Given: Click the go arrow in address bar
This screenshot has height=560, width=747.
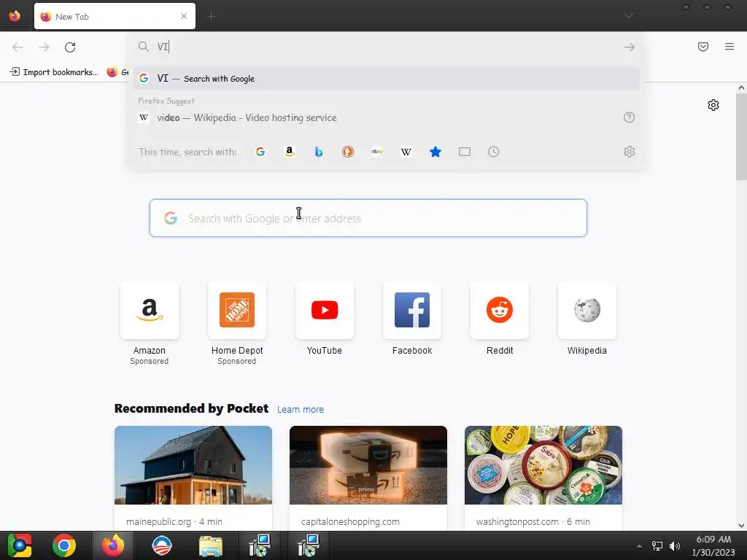Looking at the screenshot, I should point(630,47).
